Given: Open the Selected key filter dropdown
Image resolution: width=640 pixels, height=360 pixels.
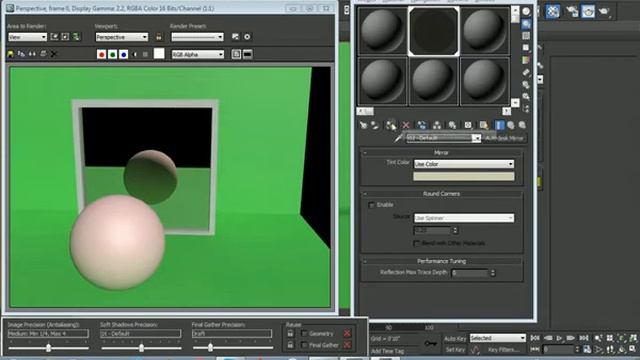Looking at the screenshot, I should 498,338.
